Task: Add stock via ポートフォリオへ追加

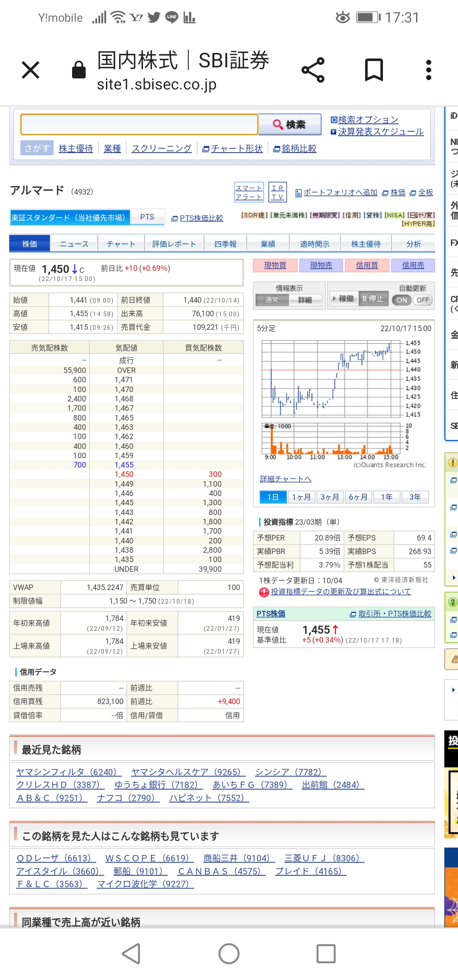Action: tap(341, 192)
